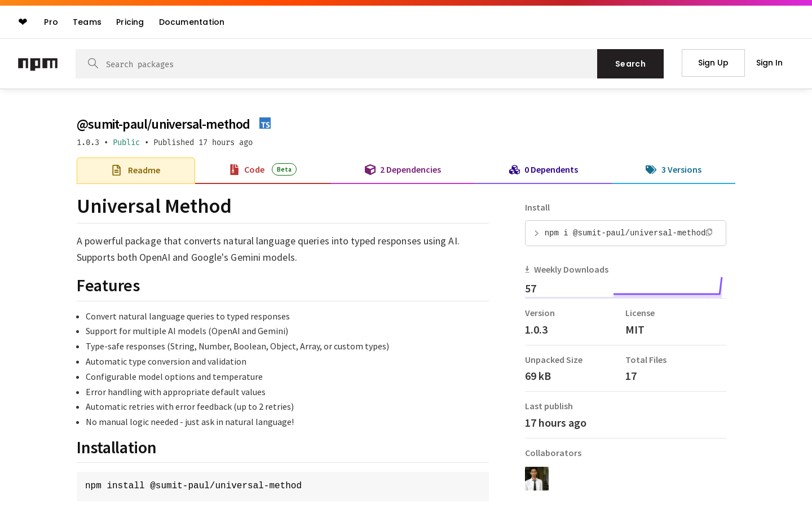
Task: Click 'Automatic retries with error feedback' bullet
Action: (x=189, y=407)
